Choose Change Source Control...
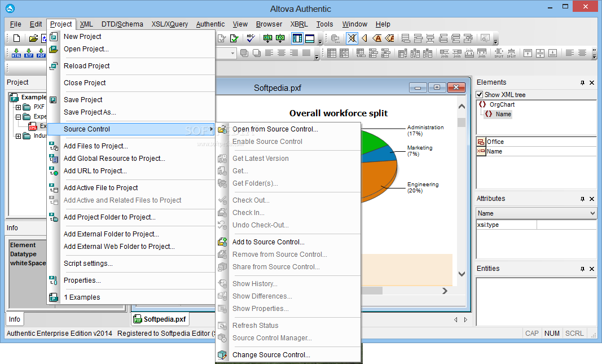Screen dimensions: 602x364 (x=288, y=355)
